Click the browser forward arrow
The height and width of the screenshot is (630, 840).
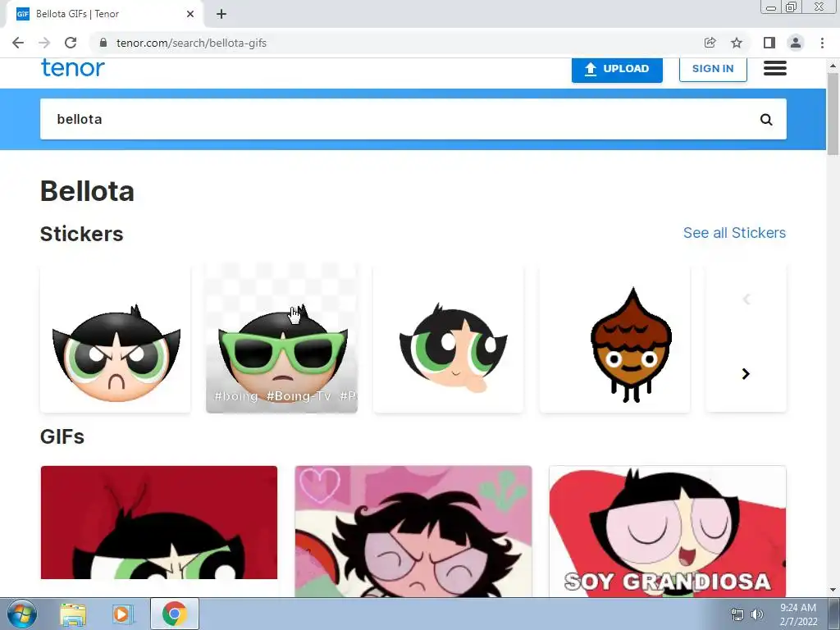pyautogui.click(x=44, y=43)
